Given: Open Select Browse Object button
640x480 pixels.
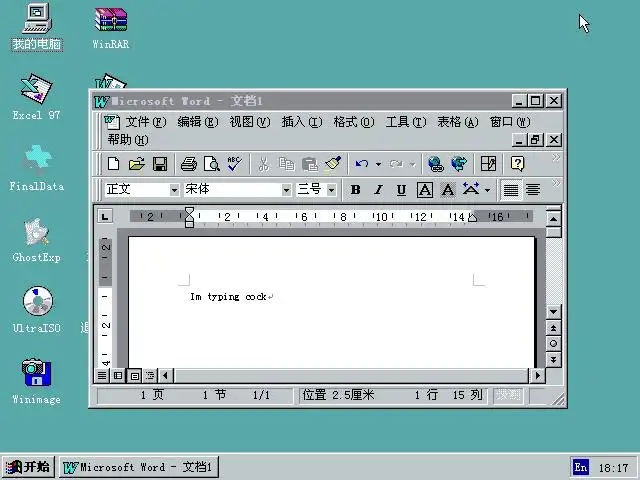Looking at the screenshot, I should [553, 344].
